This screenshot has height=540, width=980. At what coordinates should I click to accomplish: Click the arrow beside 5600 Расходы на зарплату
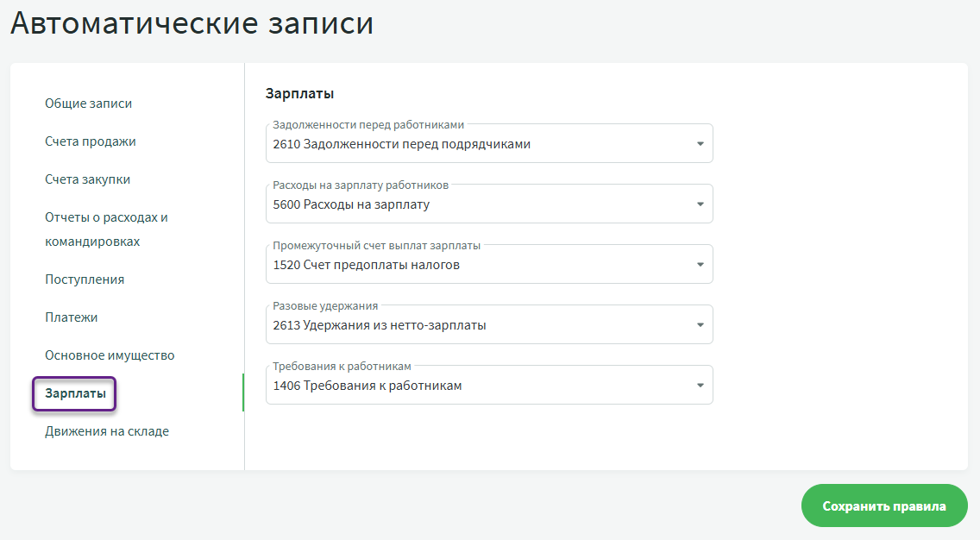(x=700, y=204)
